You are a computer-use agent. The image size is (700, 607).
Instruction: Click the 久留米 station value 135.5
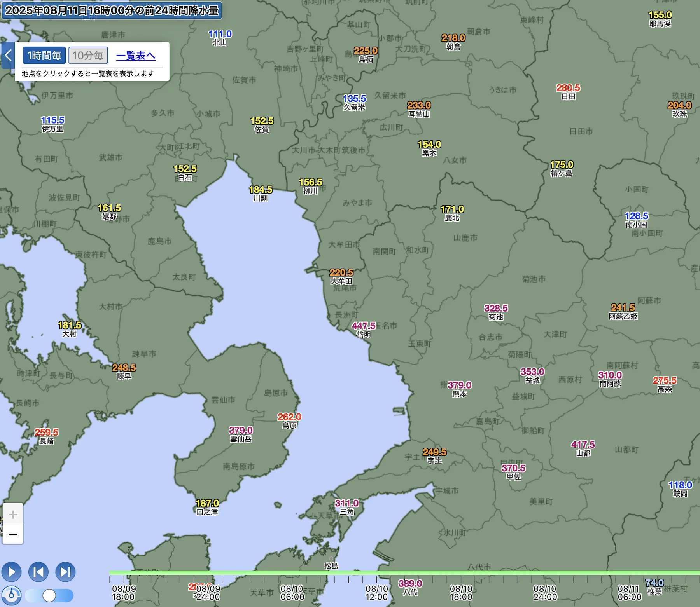pos(354,99)
